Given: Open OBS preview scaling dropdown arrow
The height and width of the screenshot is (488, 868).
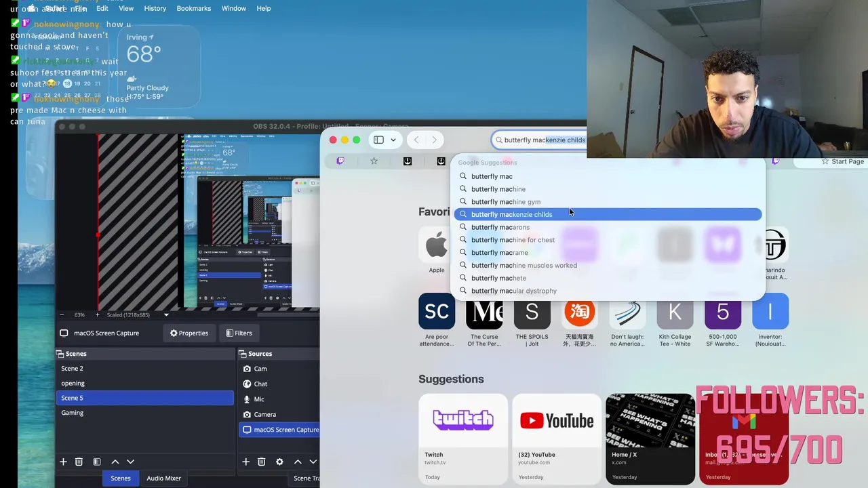Looking at the screenshot, I should (x=166, y=314).
